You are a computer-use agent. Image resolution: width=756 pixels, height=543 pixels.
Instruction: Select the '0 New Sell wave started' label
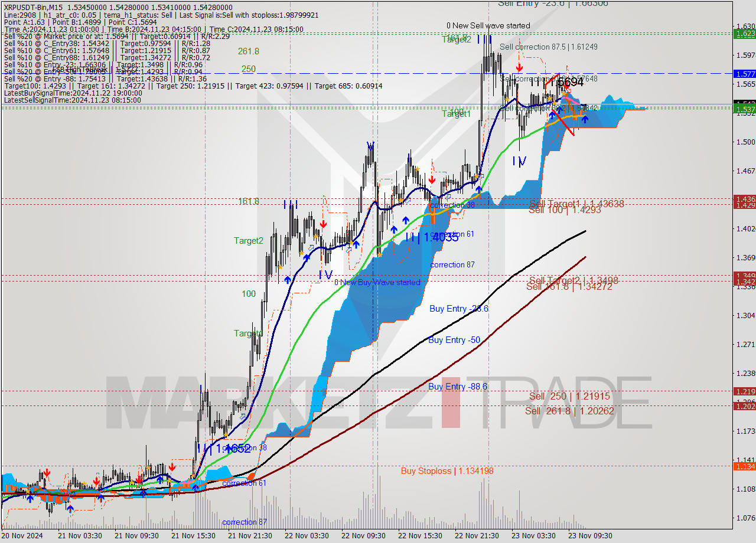tap(488, 25)
